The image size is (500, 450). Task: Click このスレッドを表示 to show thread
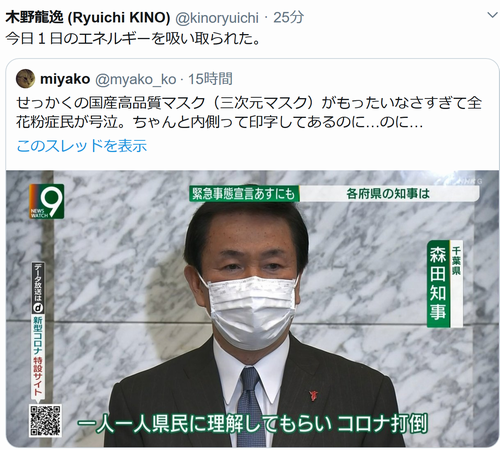[82, 146]
